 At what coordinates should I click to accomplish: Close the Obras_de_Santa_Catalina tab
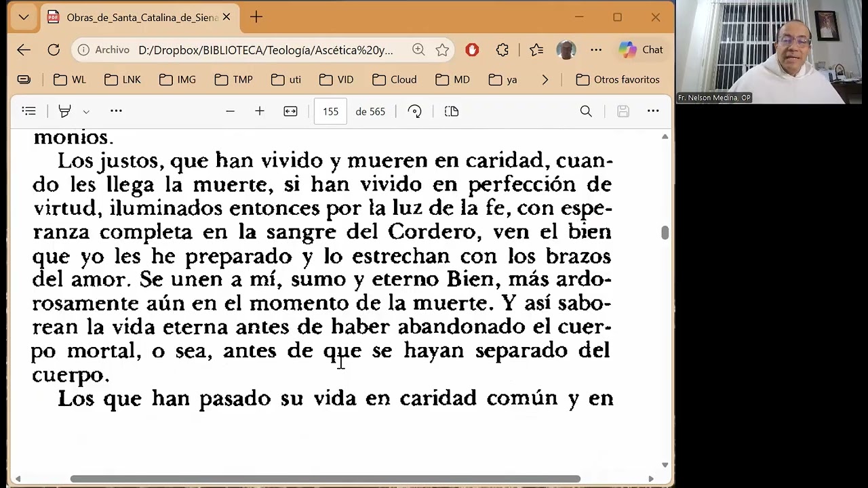226,18
